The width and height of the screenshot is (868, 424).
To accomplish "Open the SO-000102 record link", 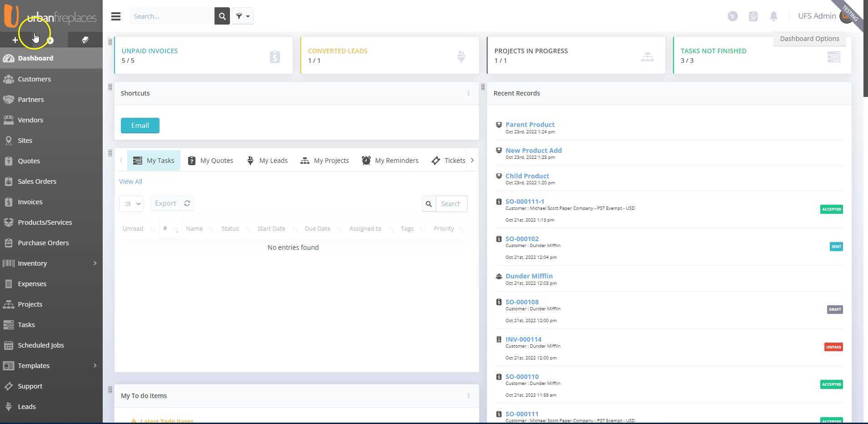I will 522,238.
